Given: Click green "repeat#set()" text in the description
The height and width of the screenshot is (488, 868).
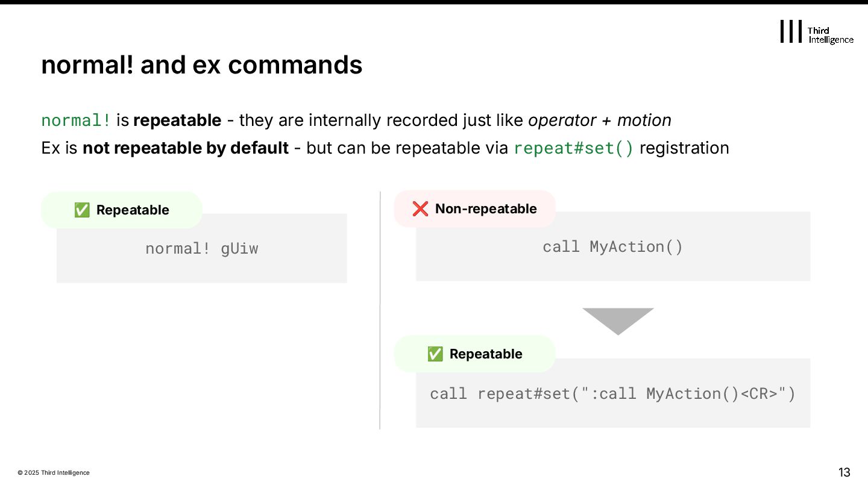Looking at the screenshot, I should (573, 148).
